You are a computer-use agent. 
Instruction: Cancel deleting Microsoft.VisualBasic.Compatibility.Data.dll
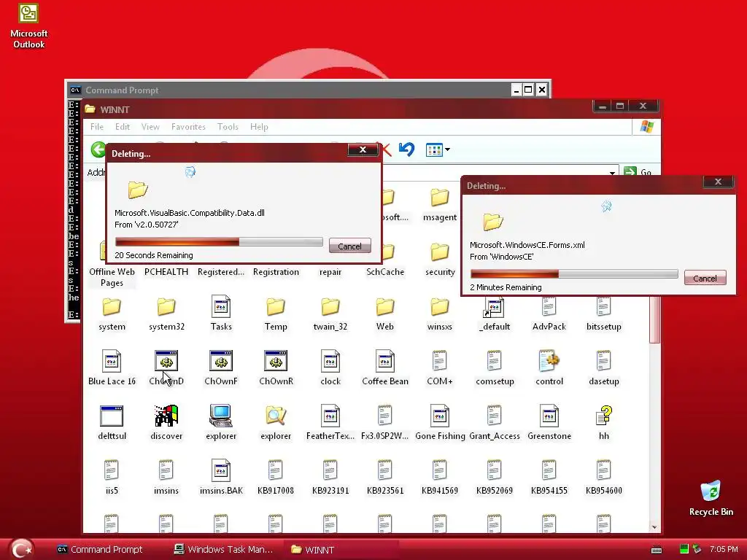click(349, 246)
